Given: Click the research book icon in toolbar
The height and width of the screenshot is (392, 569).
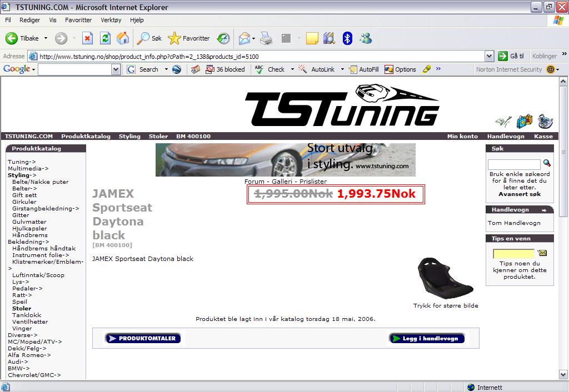Looking at the screenshot, I should (x=329, y=38).
